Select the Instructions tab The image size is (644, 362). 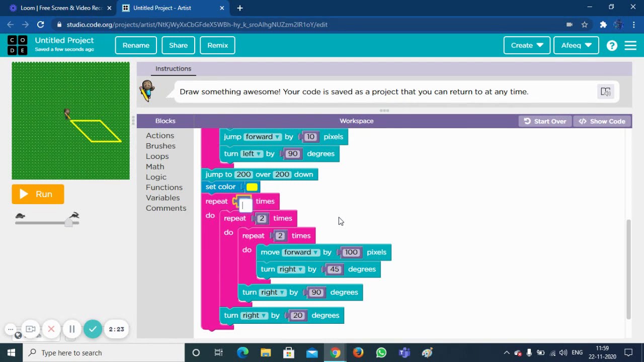(x=173, y=69)
